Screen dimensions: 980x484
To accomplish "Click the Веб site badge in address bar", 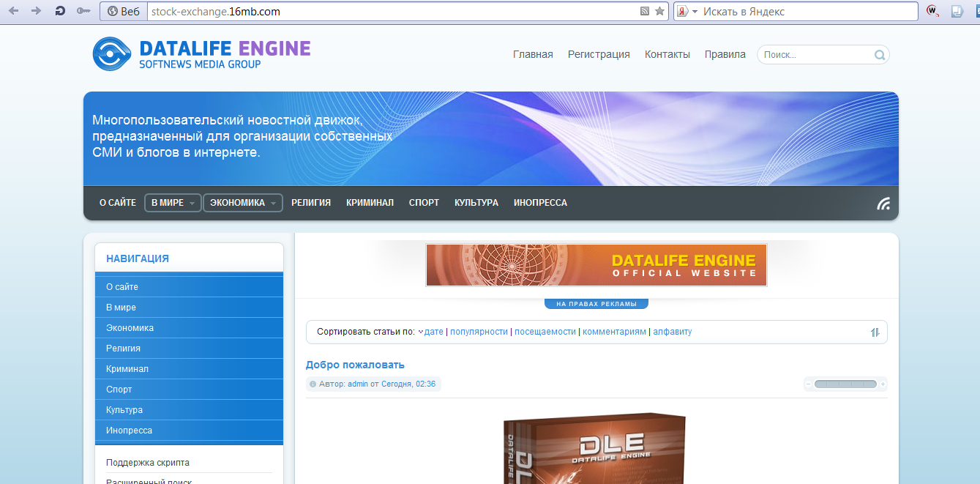I will point(123,11).
